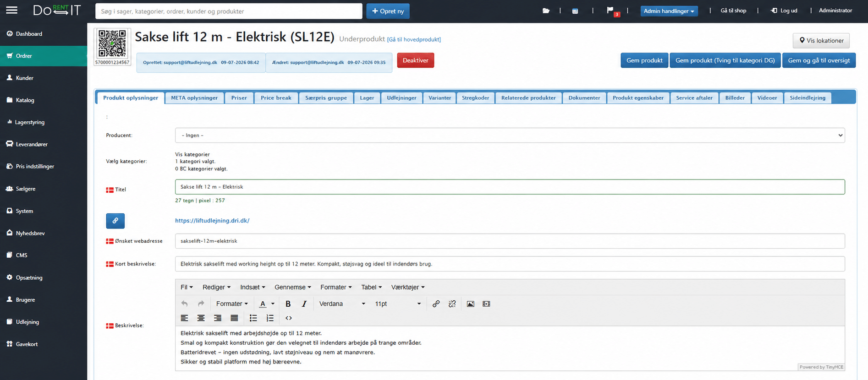This screenshot has width=868, height=380.
Task: Insert image in the description editor
Action: click(470, 304)
